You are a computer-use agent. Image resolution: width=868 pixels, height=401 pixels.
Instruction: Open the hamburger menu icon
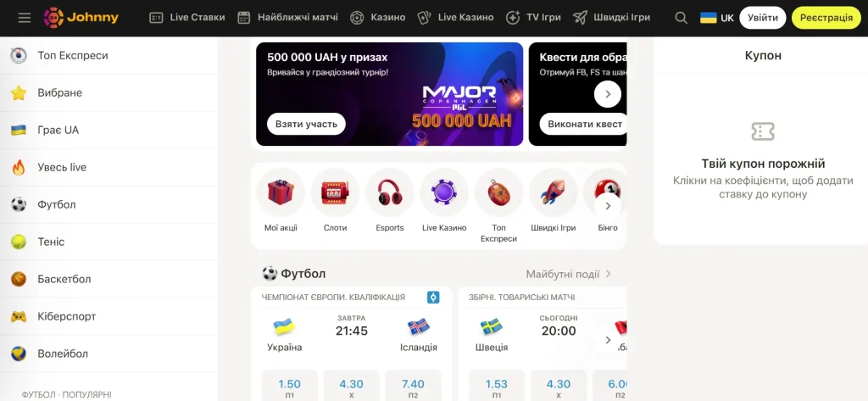tap(25, 18)
